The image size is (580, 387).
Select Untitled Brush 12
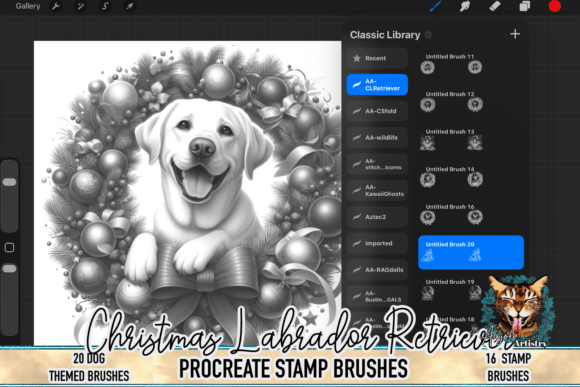471,102
